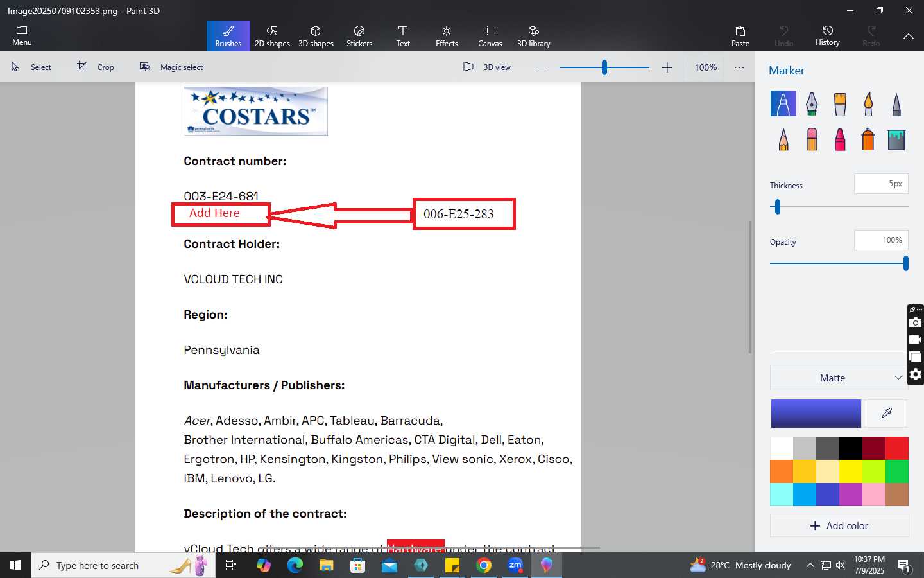Click the screen capture camera icon
Viewport: 924px width, 578px height.
click(916, 322)
